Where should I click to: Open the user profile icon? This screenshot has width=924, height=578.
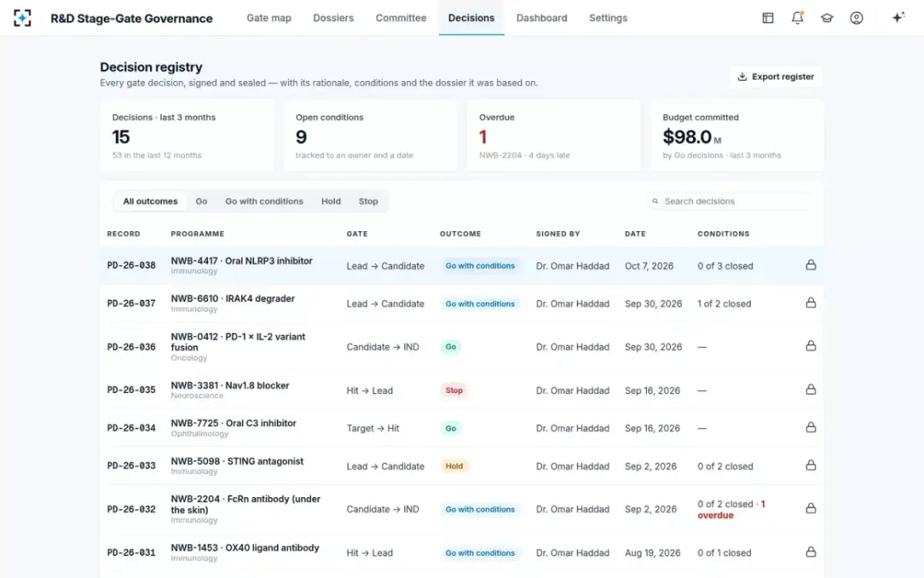click(856, 18)
